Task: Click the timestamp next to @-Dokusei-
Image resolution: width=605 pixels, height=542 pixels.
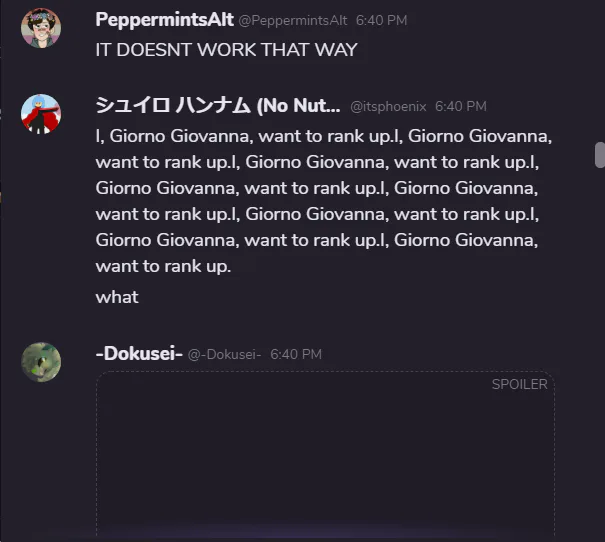Action: [x=296, y=355]
